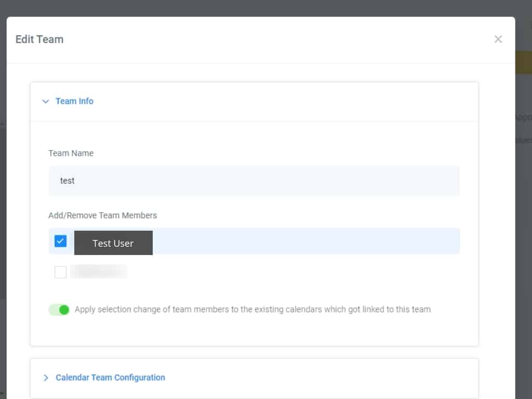Expand the Calendar Team Configuration chevron
Image resolution: width=532 pixels, height=399 pixels.
(x=46, y=378)
